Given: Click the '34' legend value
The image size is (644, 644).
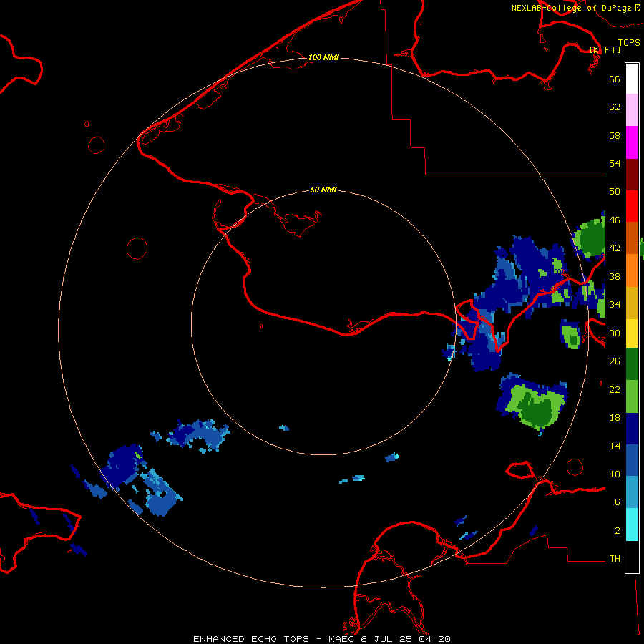Looking at the screenshot, I should [615, 304].
